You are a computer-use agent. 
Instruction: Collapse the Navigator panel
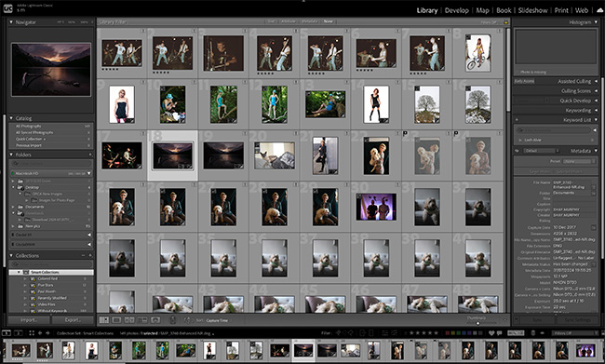point(11,22)
